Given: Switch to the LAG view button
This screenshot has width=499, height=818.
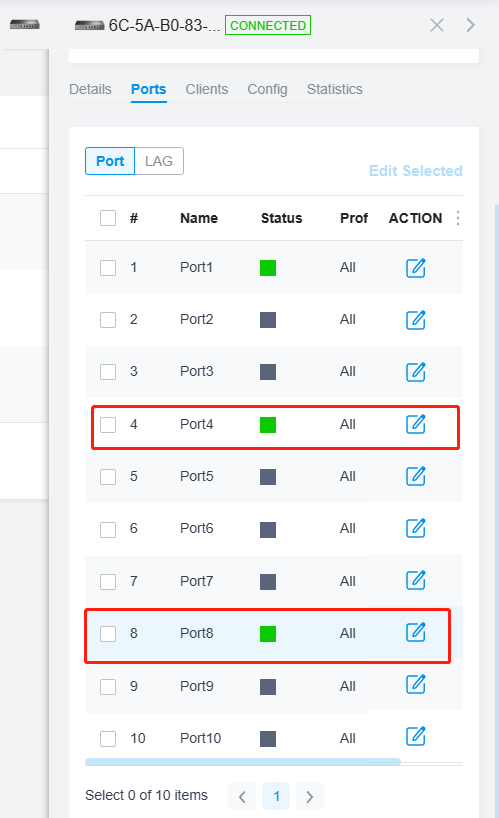Looking at the screenshot, I should 159,161.
